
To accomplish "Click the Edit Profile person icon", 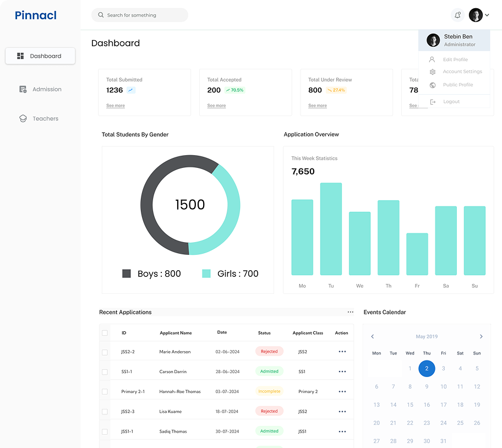I will tap(432, 59).
